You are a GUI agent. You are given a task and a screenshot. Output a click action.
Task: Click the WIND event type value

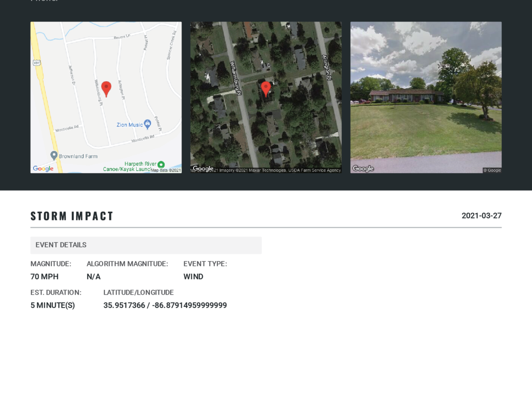click(193, 276)
